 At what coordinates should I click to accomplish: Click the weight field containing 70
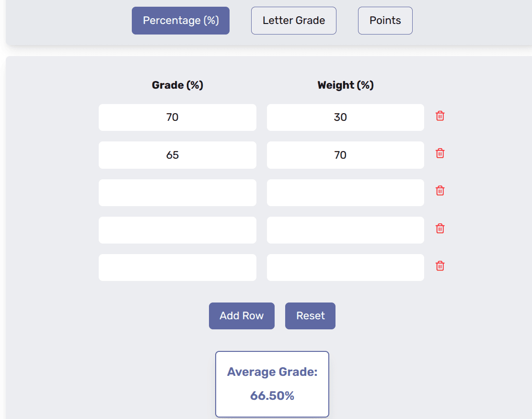345,155
